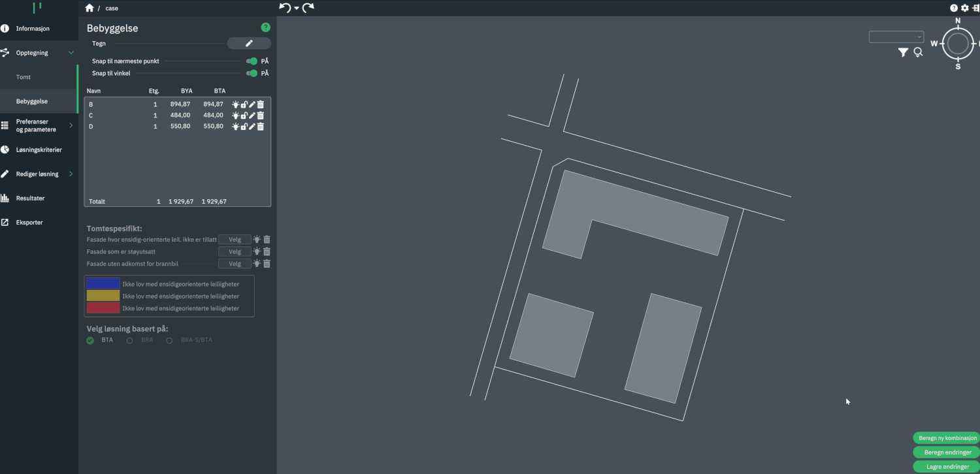Expand the Opptegning section chevron

coord(72,52)
